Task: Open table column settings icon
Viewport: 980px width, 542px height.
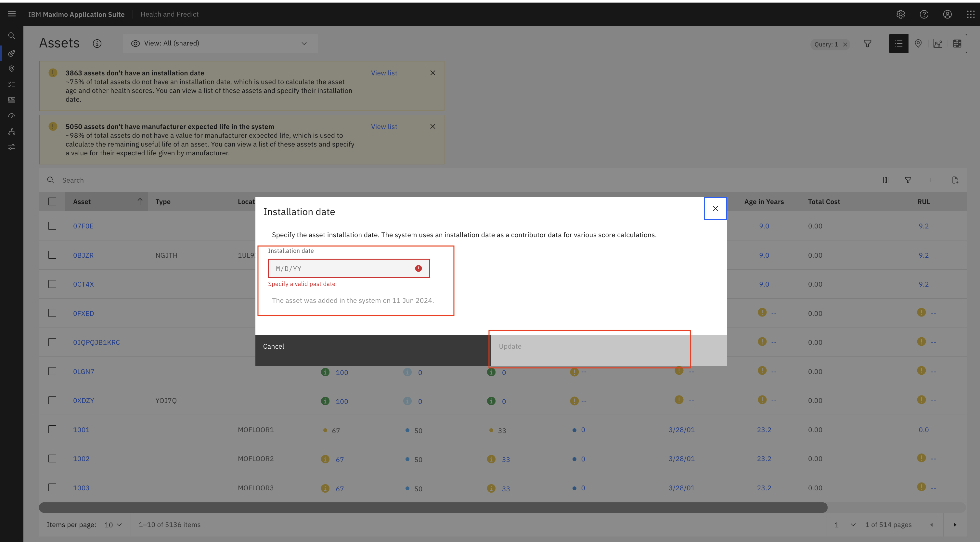Action: click(x=886, y=180)
